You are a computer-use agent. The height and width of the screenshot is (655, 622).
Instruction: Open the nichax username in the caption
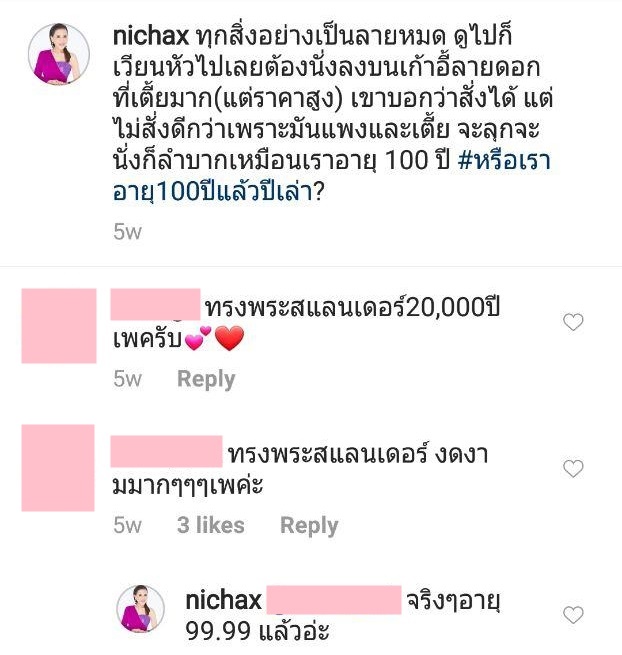pos(151,36)
